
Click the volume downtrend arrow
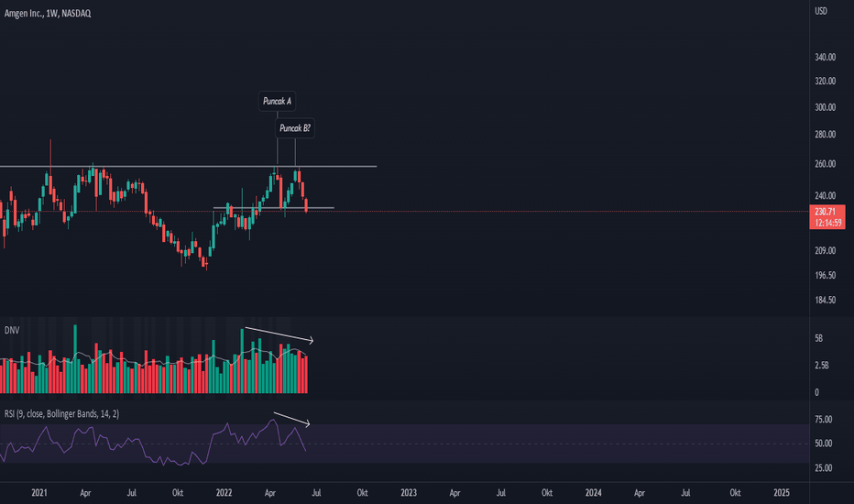point(279,334)
